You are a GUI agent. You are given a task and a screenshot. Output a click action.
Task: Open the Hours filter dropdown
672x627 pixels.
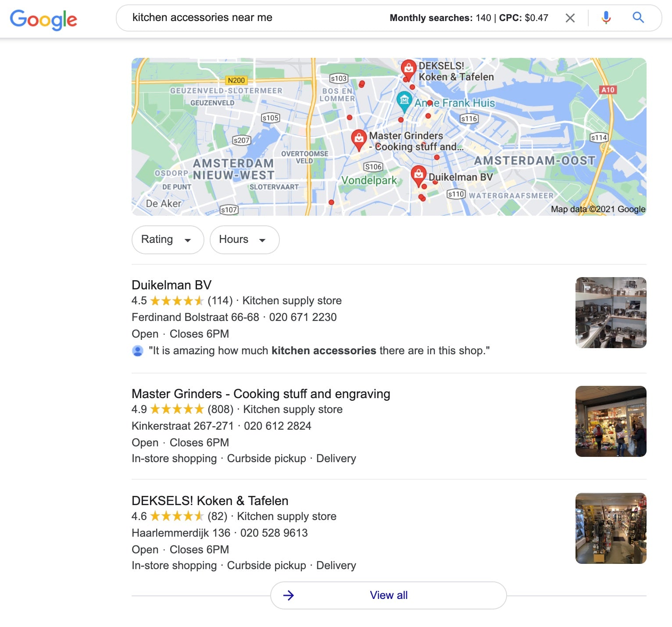click(244, 240)
